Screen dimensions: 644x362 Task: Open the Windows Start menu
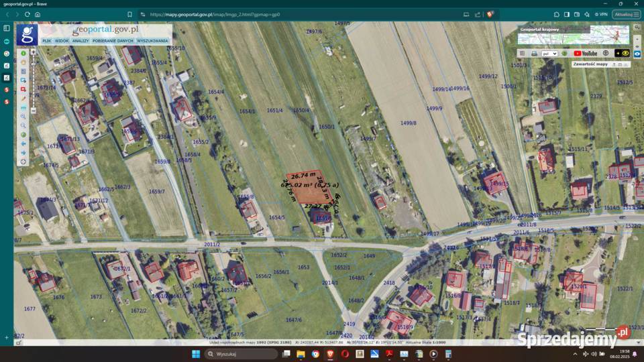tap(196, 354)
